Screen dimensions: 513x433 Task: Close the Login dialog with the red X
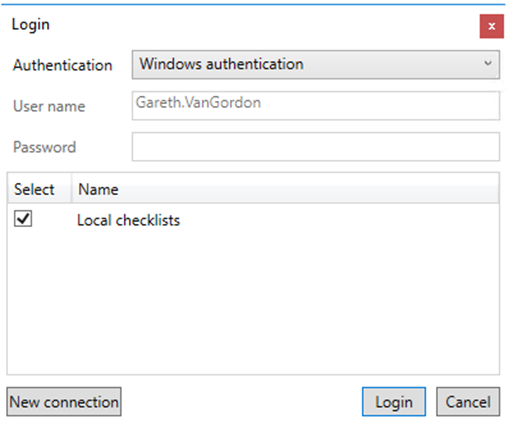tap(491, 26)
